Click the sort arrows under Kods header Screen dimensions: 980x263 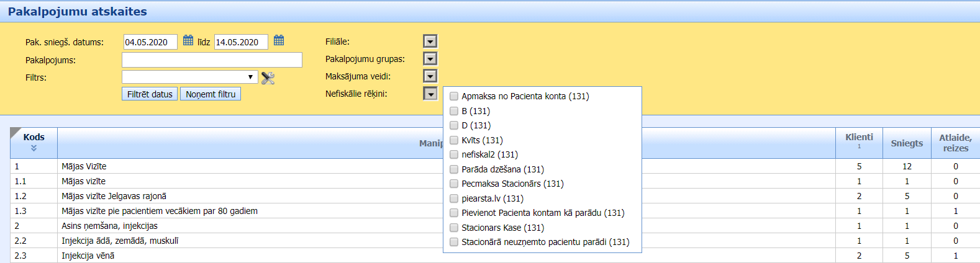tap(34, 148)
